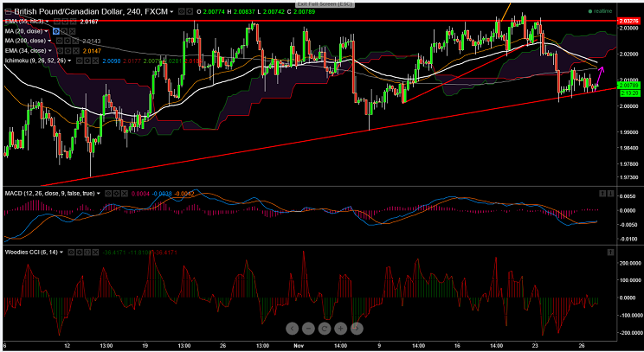
Task: Click MACD histogram value 0.0004
Action: pyautogui.click(x=140, y=194)
